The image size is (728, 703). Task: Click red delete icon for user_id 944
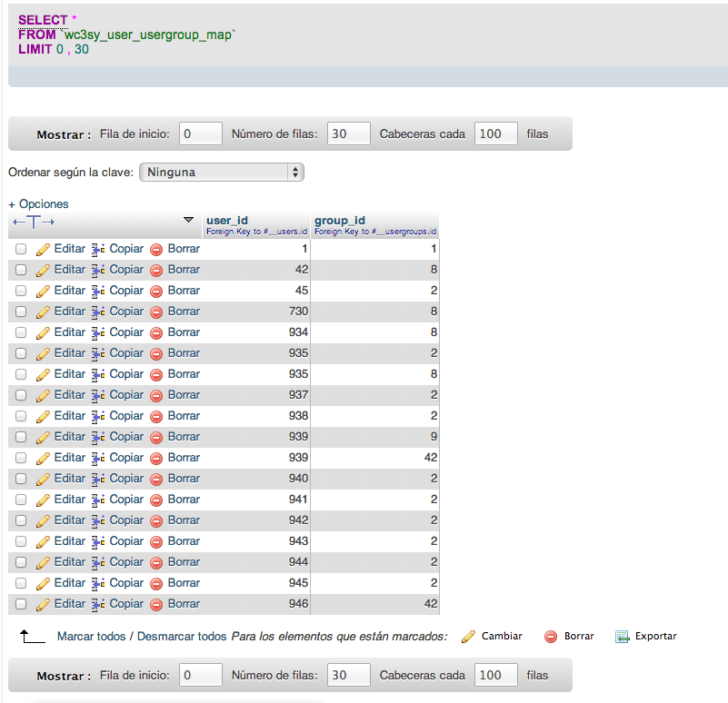(x=156, y=562)
